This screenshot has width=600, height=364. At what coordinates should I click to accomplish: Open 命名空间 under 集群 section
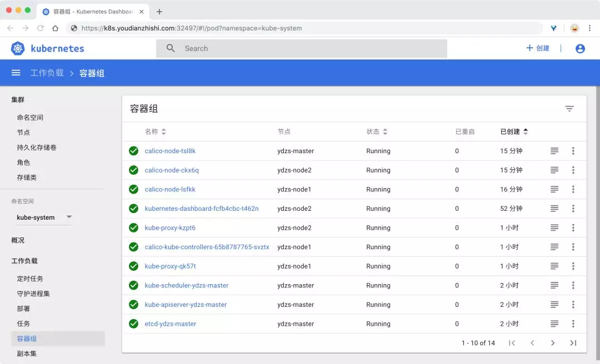coord(30,118)
